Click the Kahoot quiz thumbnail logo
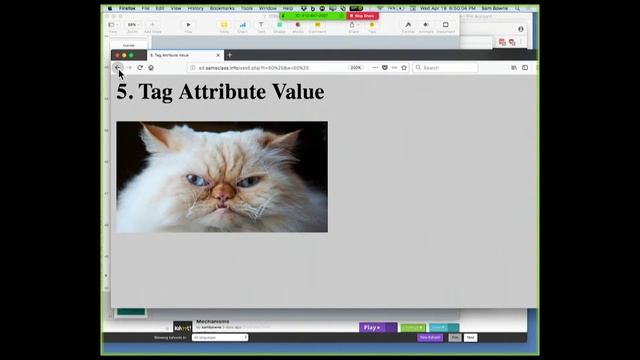640x360 pixels. 182,327
